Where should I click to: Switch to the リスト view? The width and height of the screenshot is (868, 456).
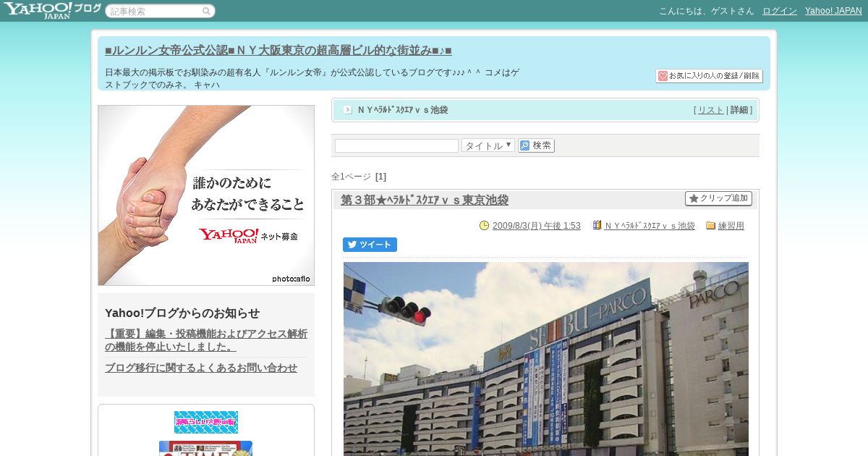710,110
